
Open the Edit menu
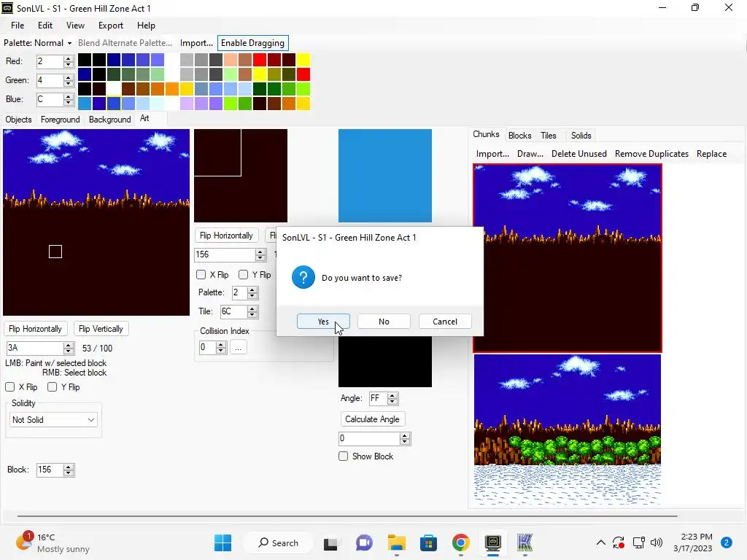click(45, 26)
